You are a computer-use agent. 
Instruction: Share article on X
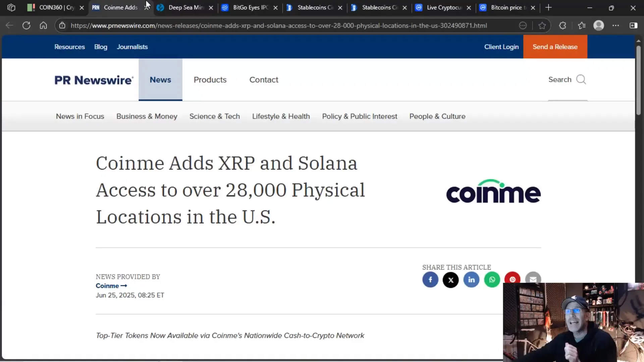[x=451, y=280]
